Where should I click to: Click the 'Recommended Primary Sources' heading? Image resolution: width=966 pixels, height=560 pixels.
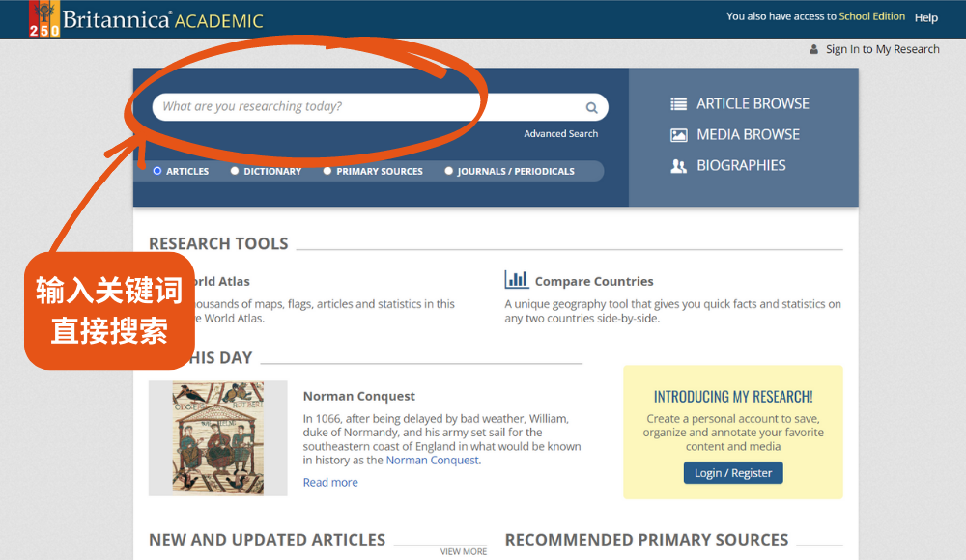click(x=647, y=540)
